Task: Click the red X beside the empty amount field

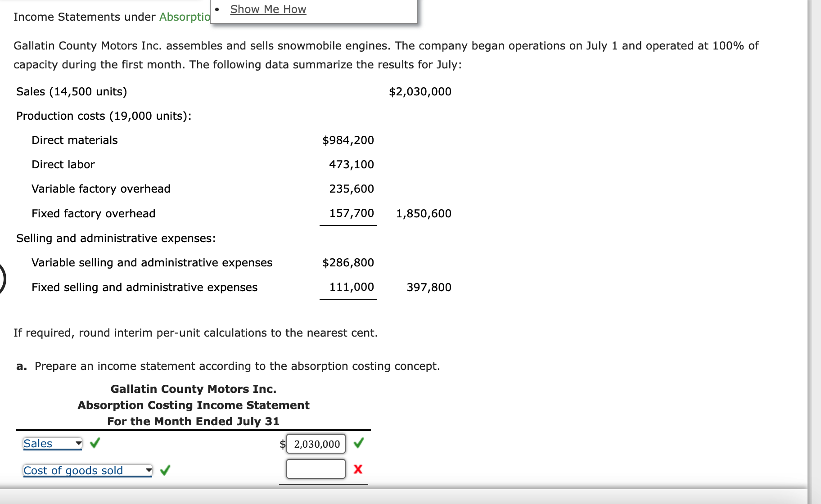Action: click(358, 469)
